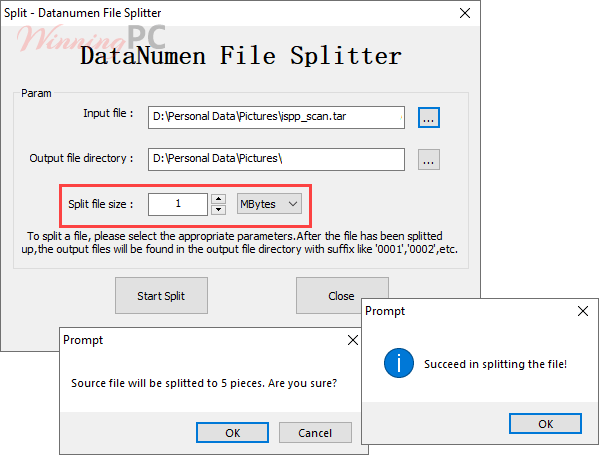The image size is (599, 456).
Task: Click the 'Input file :' label
Action: 108,113
